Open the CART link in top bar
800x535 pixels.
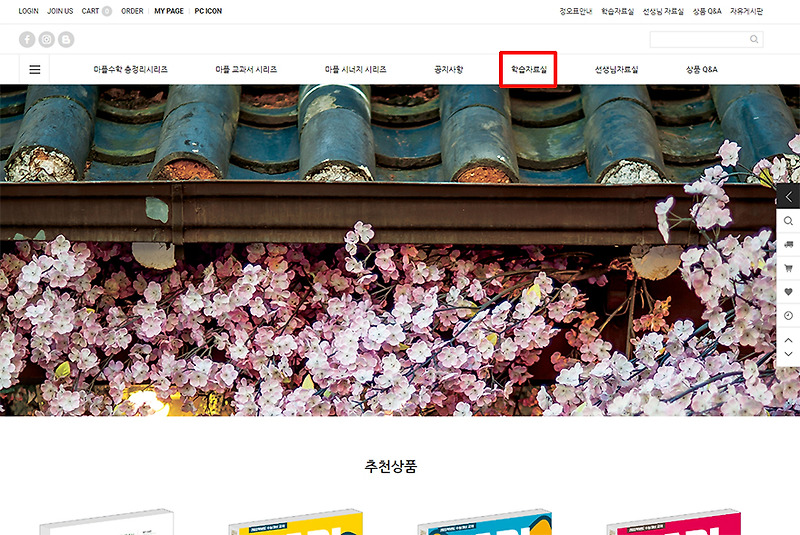click(x=90, y=11)
